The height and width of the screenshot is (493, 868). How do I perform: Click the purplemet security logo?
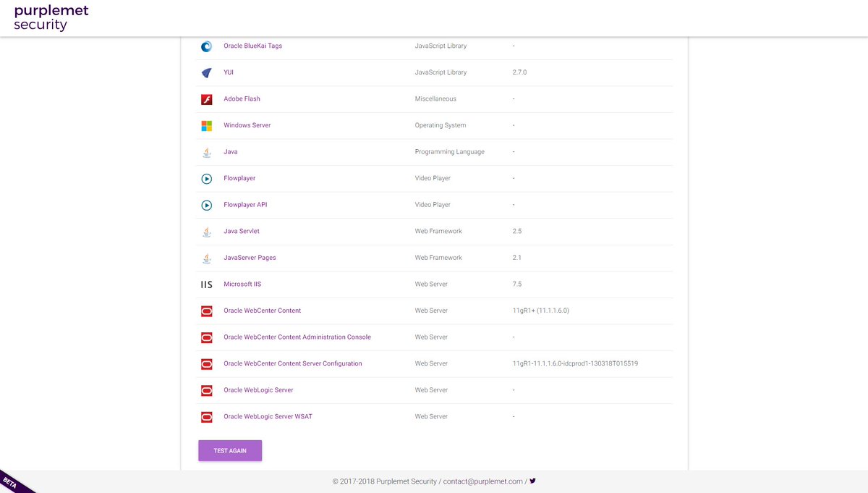(x=51, y=18)
